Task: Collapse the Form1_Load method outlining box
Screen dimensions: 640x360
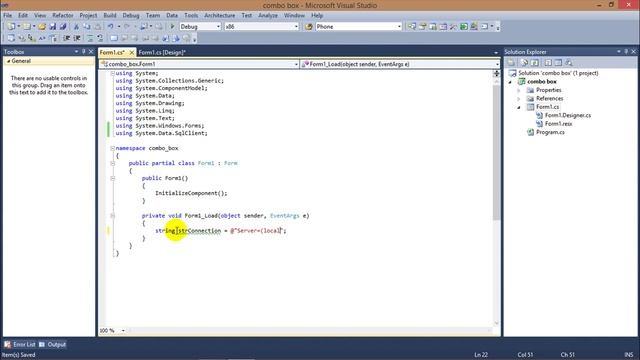Action: point(112,216)
